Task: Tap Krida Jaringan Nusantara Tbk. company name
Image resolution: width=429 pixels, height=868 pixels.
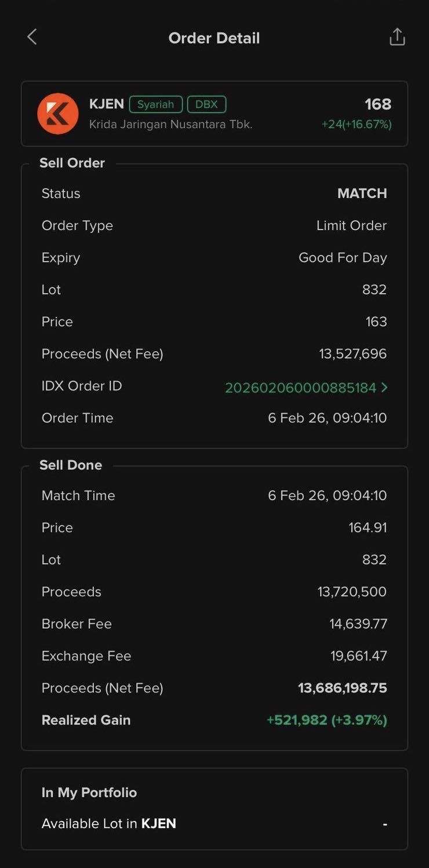Action: (170, 125)
